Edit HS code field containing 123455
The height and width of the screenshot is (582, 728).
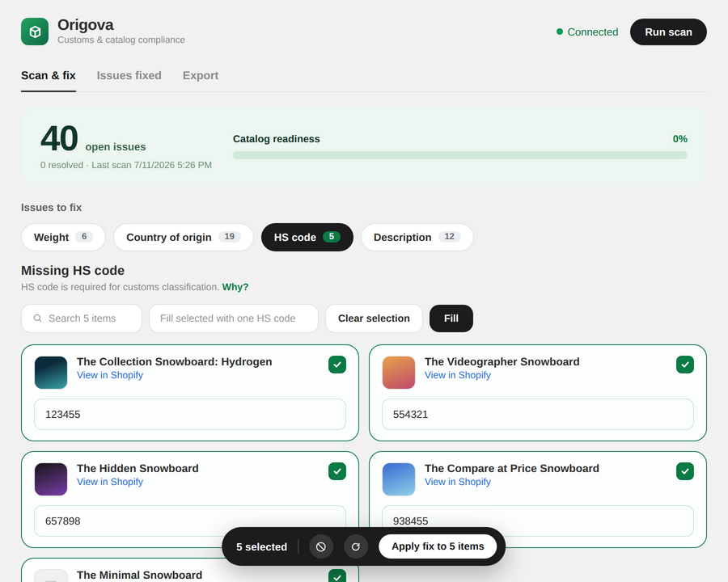pyautogui.click(x=190, y=414)
